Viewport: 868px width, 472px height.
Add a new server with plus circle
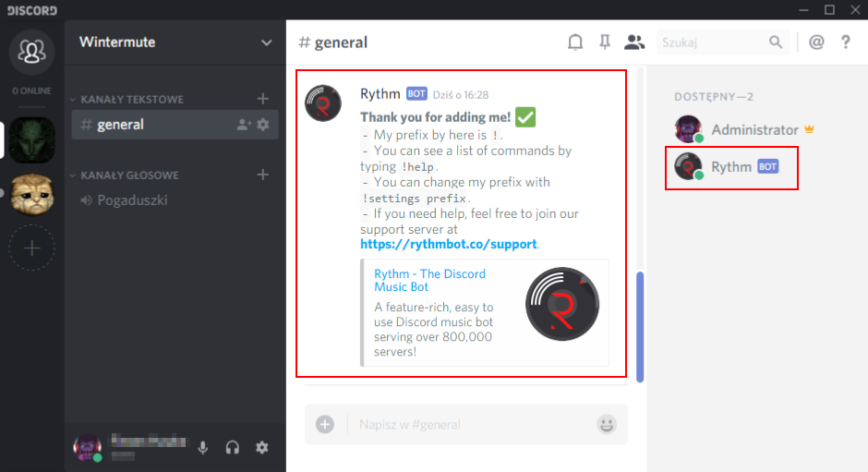coord(31,248)
